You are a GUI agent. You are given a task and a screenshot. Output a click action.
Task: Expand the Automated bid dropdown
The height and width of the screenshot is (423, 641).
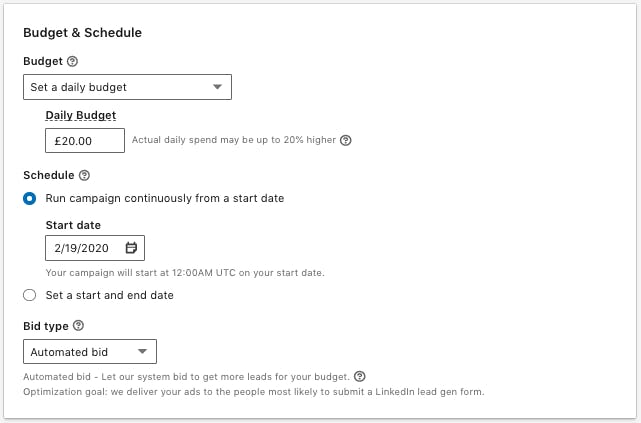pyautogui.click(x=90, y=351)
